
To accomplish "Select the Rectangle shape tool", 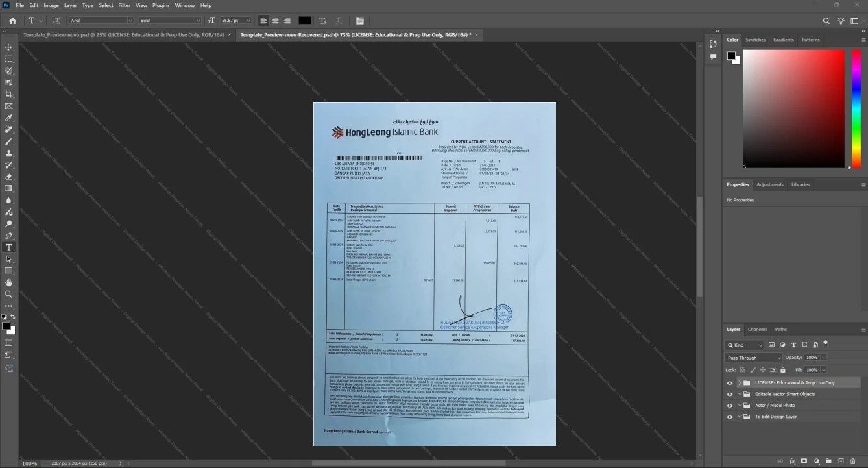I will [9, 271].
